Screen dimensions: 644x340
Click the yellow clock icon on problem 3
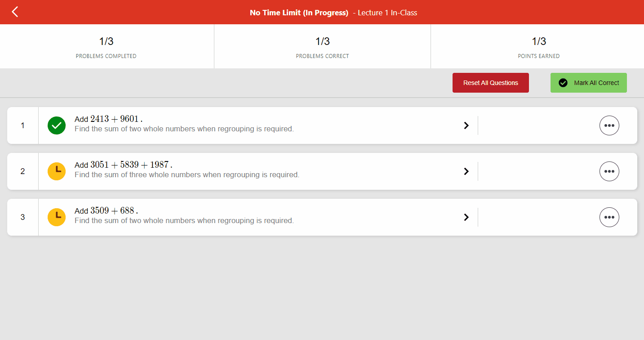click(56, 217)
